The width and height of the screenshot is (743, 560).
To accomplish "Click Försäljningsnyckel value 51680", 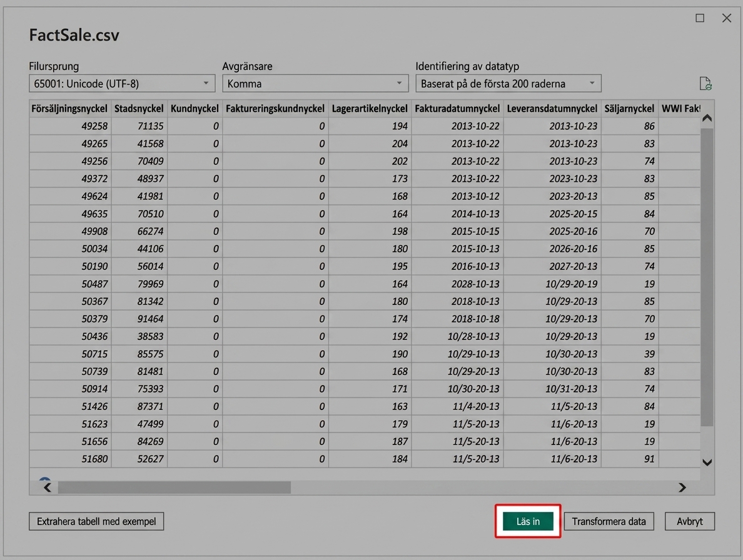I will [x=95, y=459].
